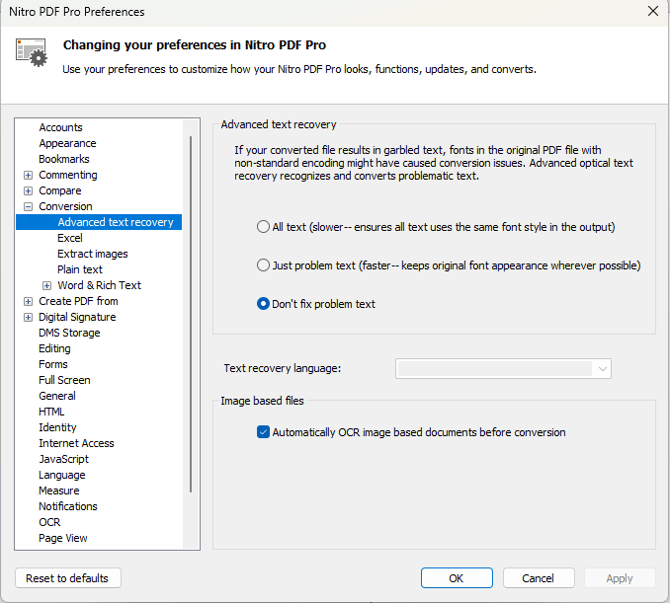Click the category list vertical scrollbar

click(191, 314)
